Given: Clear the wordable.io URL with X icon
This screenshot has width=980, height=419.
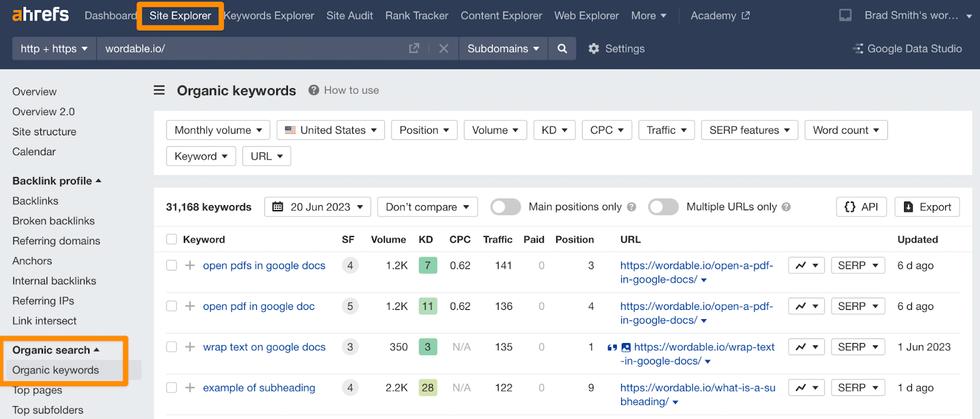Looking at the screenshot, I should tap(444, 48).
